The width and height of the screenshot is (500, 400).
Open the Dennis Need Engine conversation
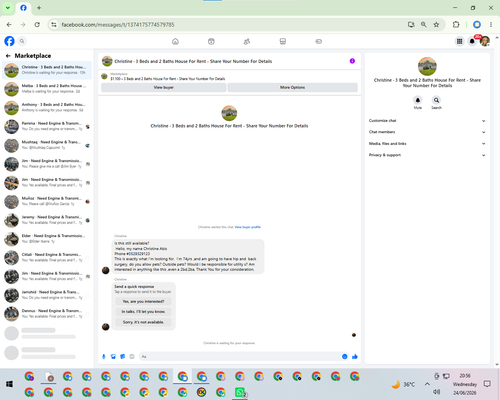pos(47,314)
